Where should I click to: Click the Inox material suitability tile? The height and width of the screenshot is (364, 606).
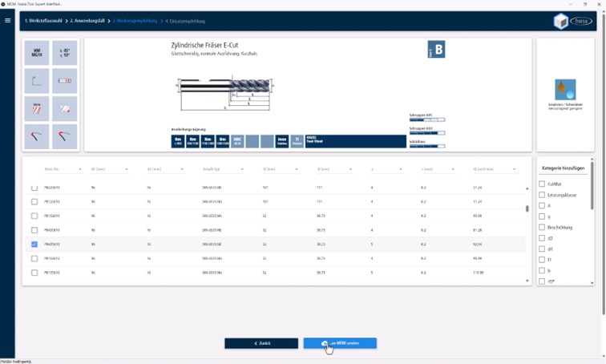point(282,141)
